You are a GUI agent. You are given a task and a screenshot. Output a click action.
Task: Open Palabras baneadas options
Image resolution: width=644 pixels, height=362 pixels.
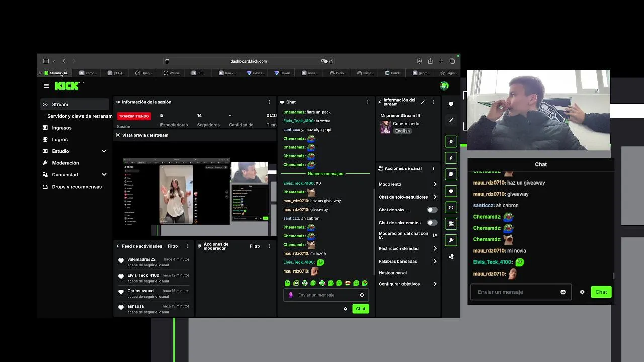[408, 261]
